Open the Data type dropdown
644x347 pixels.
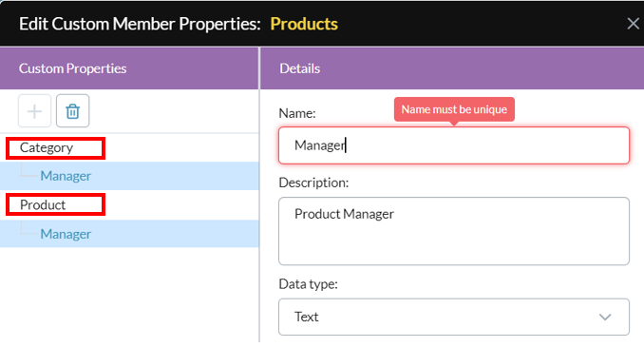click(x=454, y=317)
